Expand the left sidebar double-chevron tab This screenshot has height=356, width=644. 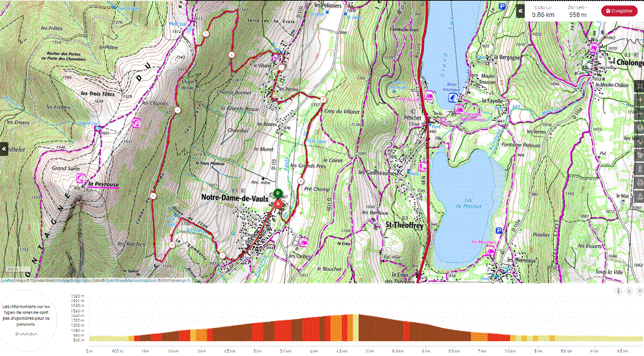(4, 149)
